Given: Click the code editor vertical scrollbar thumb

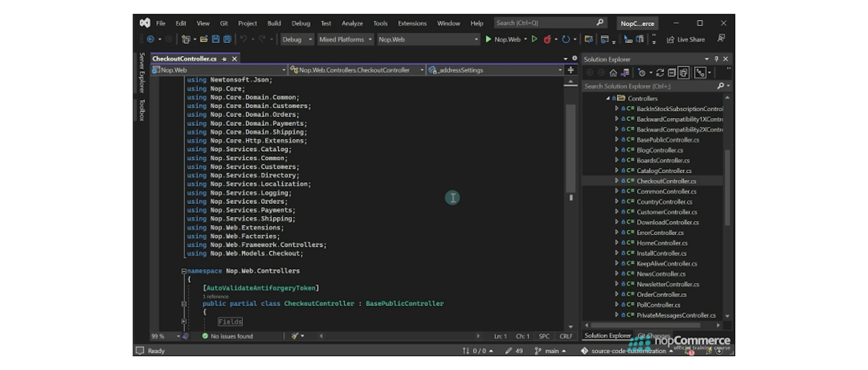Looking at the screenshot, I should pyautogui.click(x=571, y=148).
